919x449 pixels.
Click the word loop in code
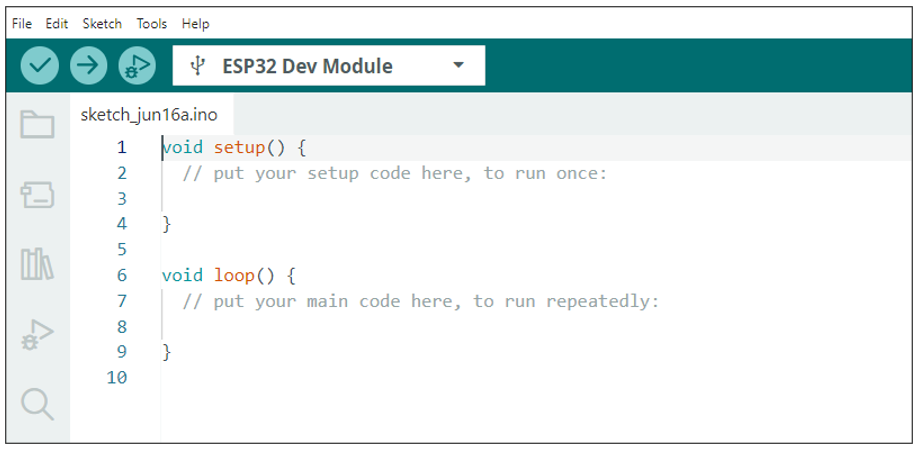point(234,275)
